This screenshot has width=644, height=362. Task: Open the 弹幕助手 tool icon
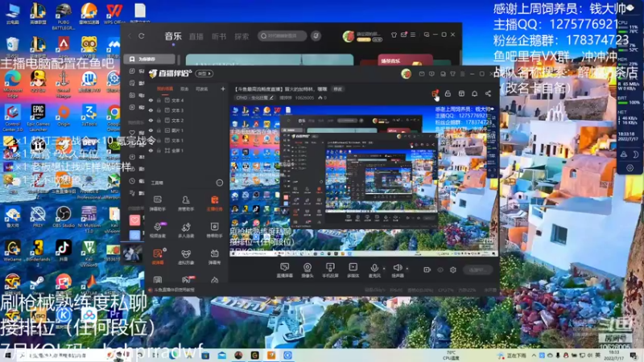pyautogui.click(x=157, y=204)
